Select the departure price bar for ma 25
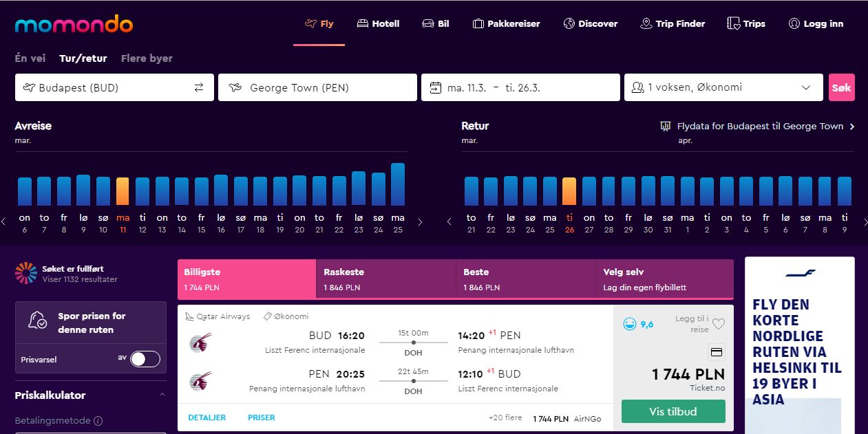Screen dimensions: 868x434 [398, 184]
